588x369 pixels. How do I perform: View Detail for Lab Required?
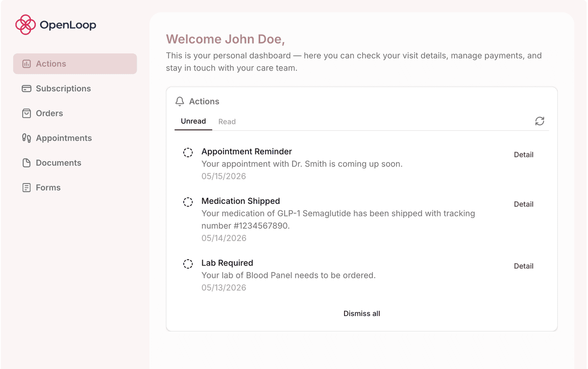523,266
